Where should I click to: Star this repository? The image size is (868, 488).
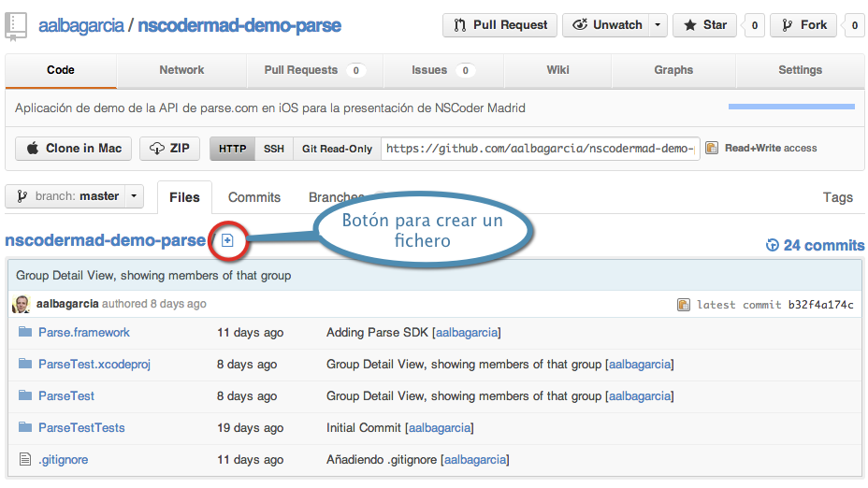(705, 25)
